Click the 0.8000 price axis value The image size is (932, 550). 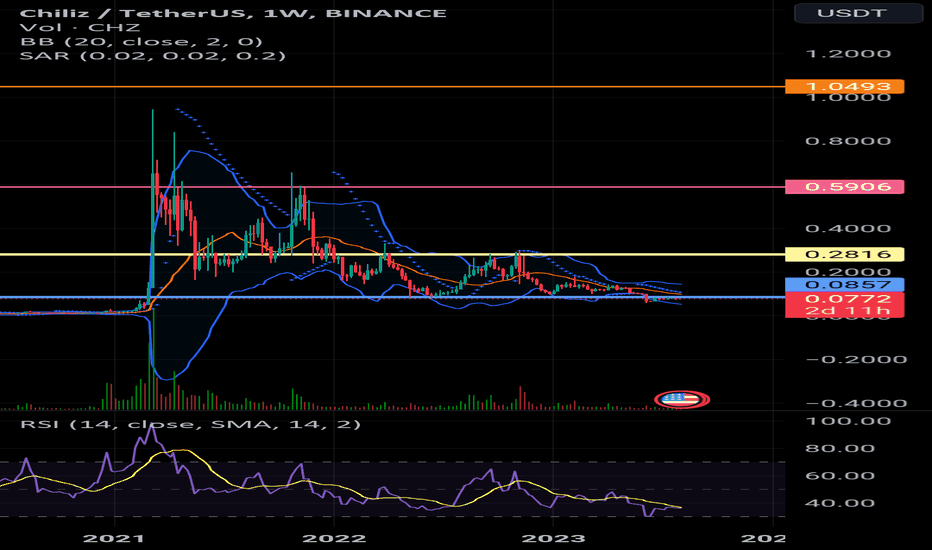(x=848, y=141)
